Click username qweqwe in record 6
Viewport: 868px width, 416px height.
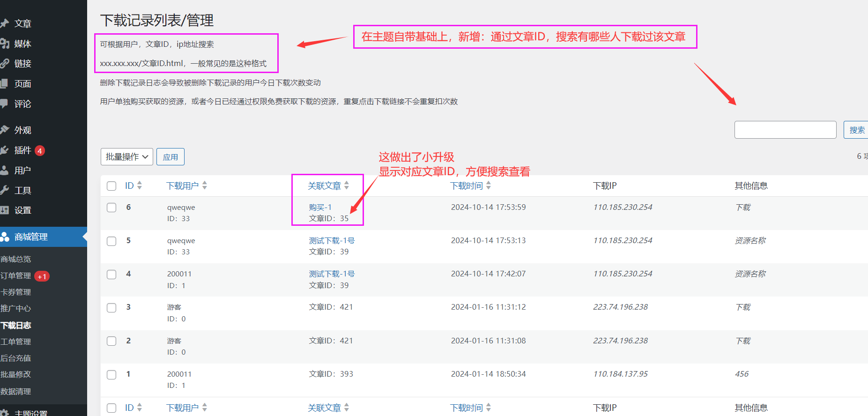click(181, 208)
